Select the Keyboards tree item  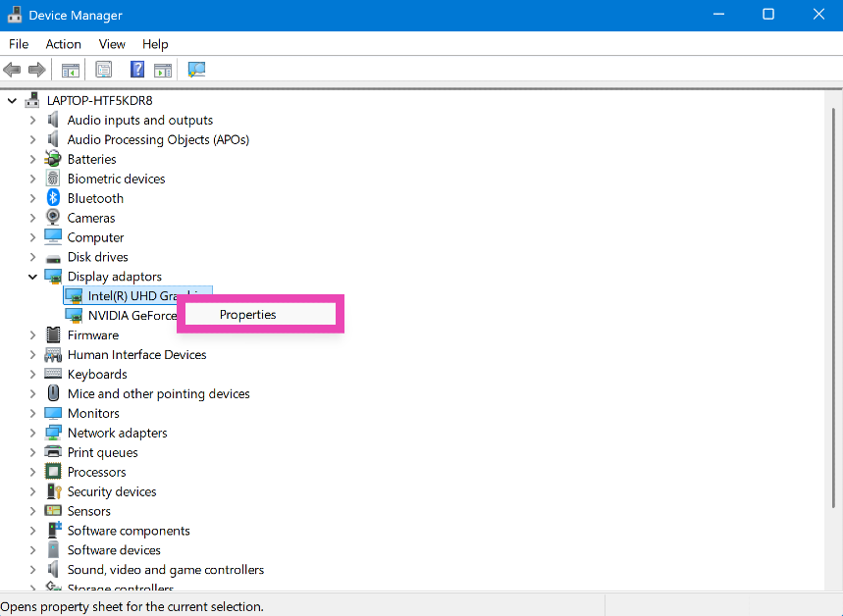pyautogui.click(x=96, y=374)
